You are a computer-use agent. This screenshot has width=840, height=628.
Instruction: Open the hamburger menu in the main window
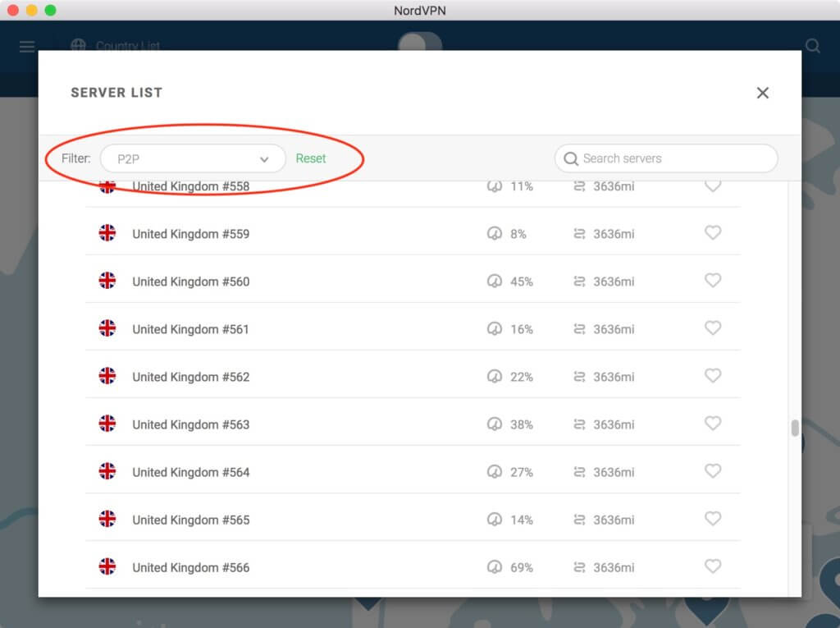[x=27, y=47]
